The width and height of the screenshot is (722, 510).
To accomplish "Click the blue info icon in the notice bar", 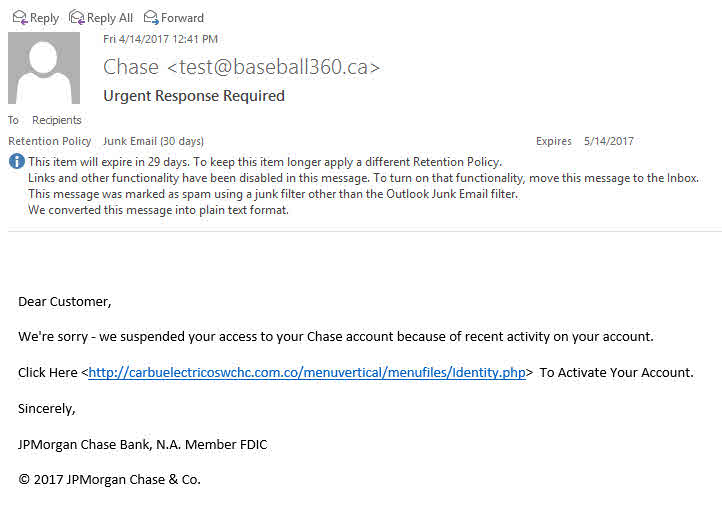I will (17, 162).
